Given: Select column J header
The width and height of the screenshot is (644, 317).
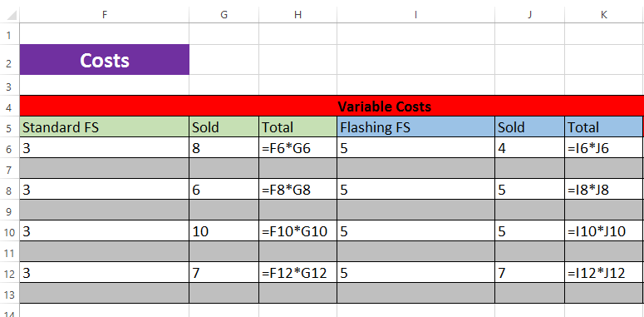Looking at the screenshot, I should 529,15.
